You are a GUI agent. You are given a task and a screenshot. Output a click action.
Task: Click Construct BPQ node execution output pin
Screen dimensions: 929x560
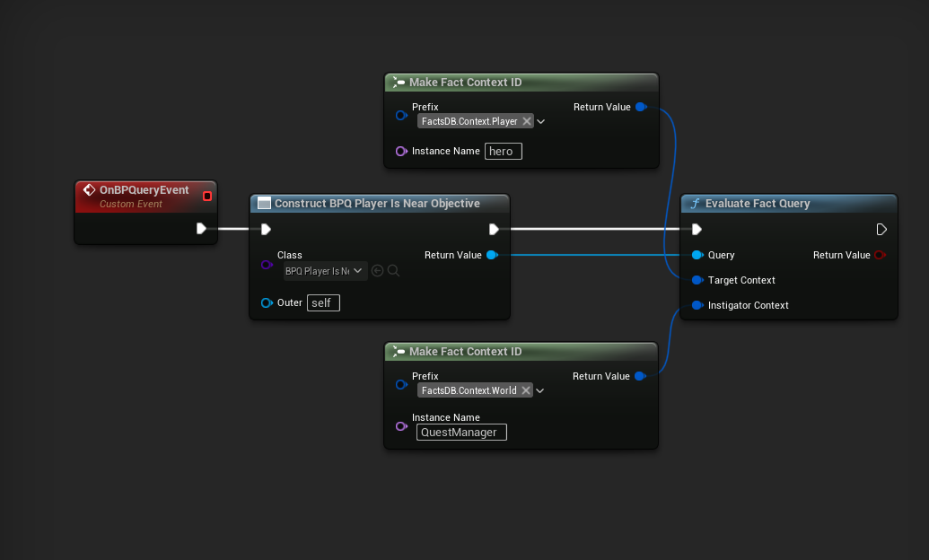tap(494, 230)
